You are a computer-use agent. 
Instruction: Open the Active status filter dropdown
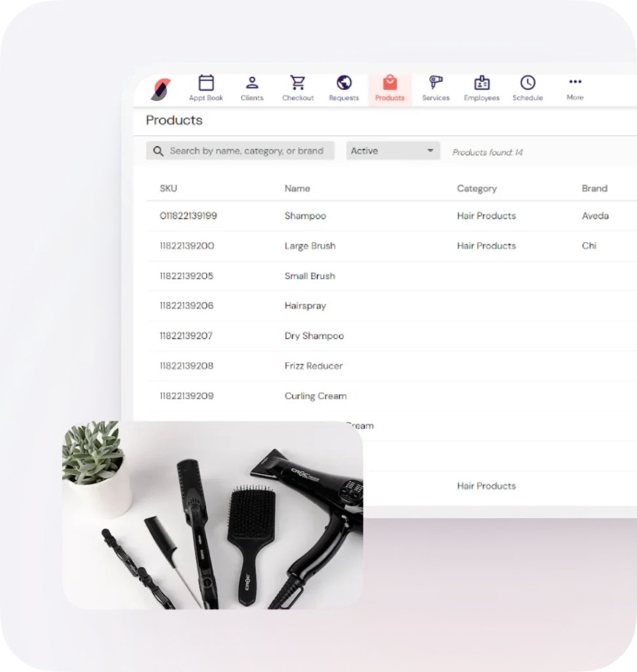[x=393, y=151]
